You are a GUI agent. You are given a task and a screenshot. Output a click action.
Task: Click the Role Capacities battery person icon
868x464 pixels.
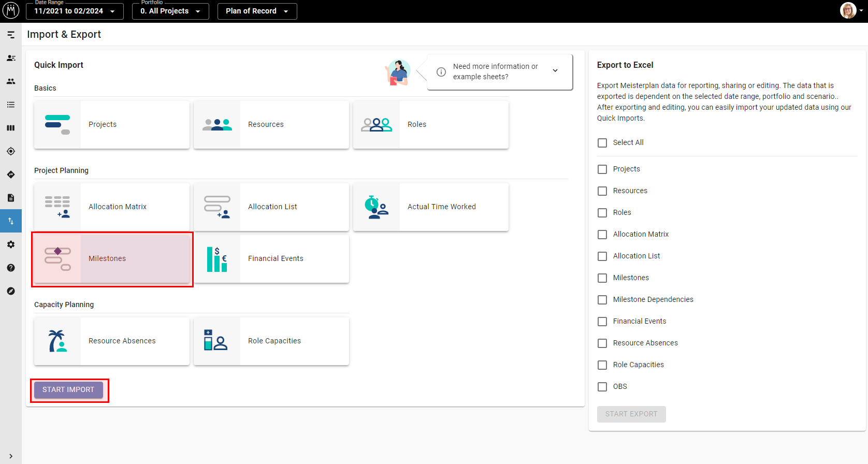click(x=215, y=340)
